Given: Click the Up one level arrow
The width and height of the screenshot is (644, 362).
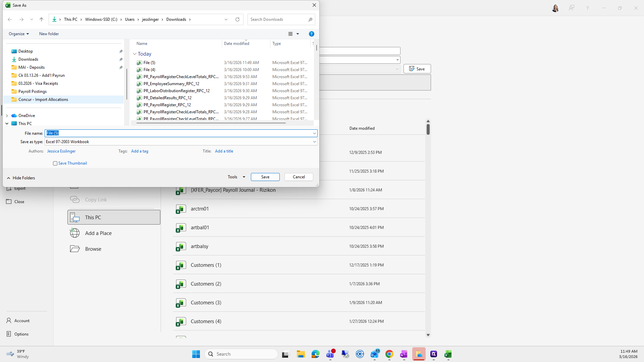Looking at the screenshot, I should click(41, 19).
